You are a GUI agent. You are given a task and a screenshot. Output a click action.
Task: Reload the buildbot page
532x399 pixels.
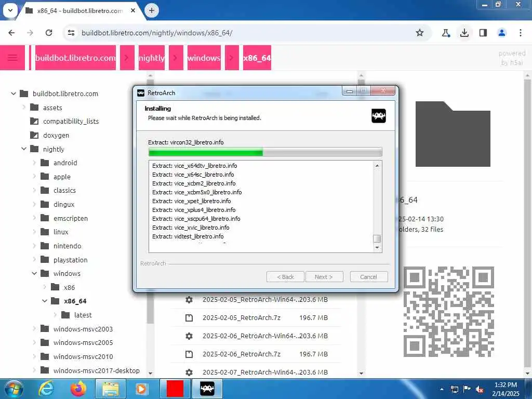point(49,33)
